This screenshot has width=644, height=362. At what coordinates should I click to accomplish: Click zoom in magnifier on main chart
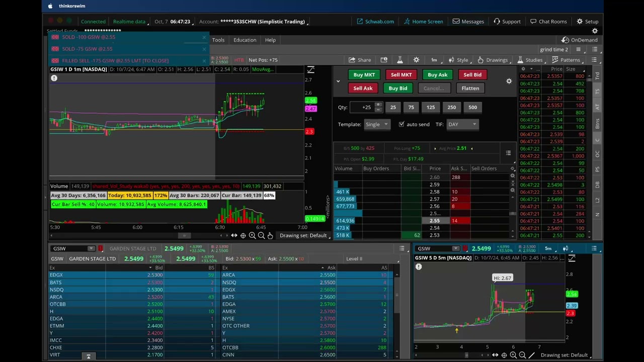point(252,235)
